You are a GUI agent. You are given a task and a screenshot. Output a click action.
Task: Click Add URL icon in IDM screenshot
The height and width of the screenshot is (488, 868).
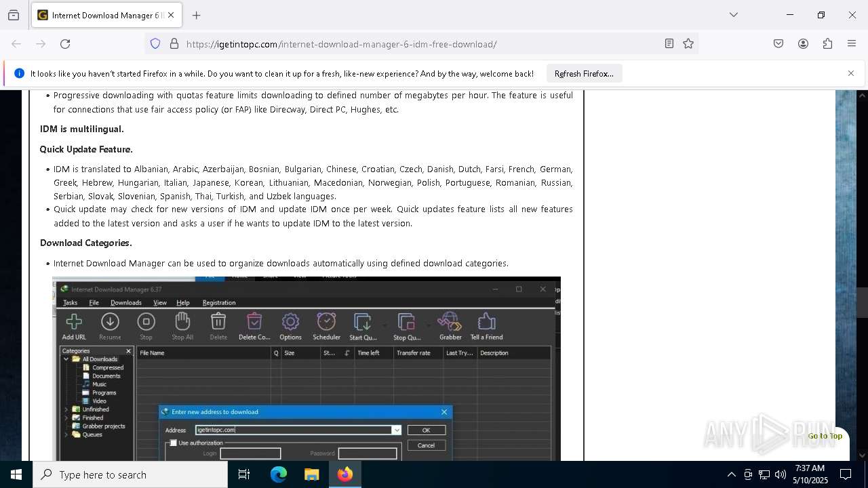(x=74, y=326)
